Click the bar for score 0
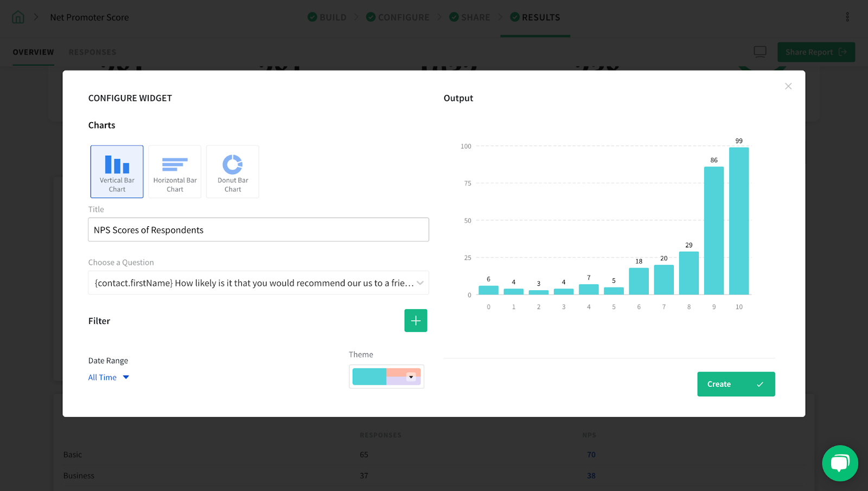 pyautogui.click(x=488, y=290)
